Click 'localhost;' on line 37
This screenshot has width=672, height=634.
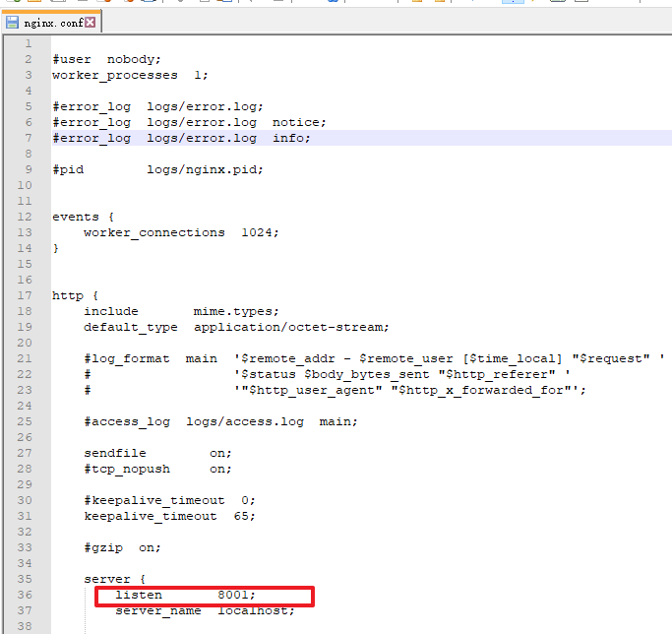tap(256, 610)
